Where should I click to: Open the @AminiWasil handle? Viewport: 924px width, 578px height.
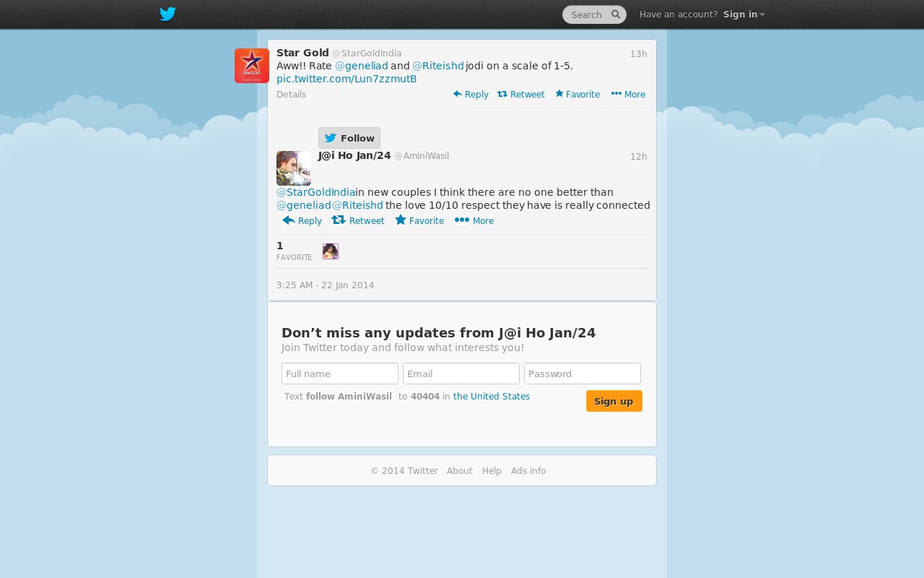[x=422, y=156]
